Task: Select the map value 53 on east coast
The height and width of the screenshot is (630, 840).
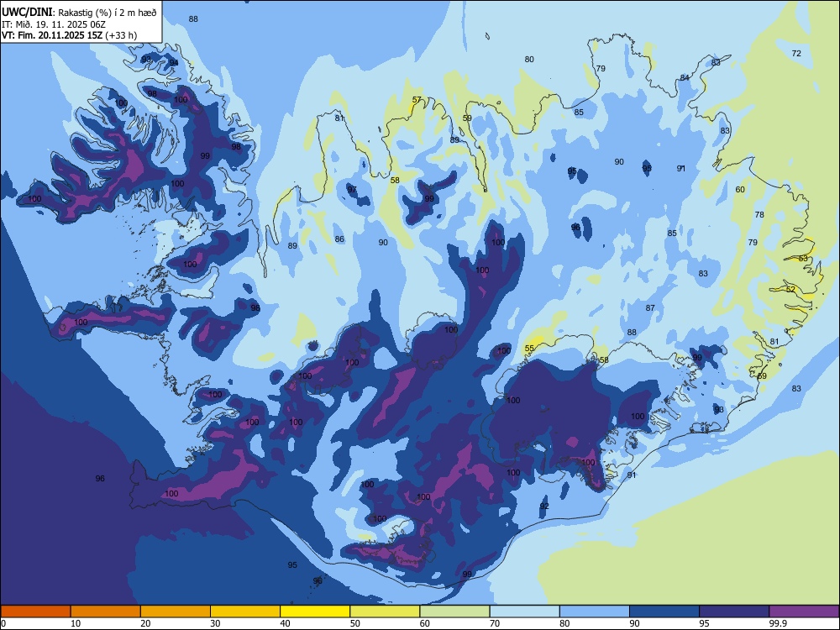Action: pos(803,259)
